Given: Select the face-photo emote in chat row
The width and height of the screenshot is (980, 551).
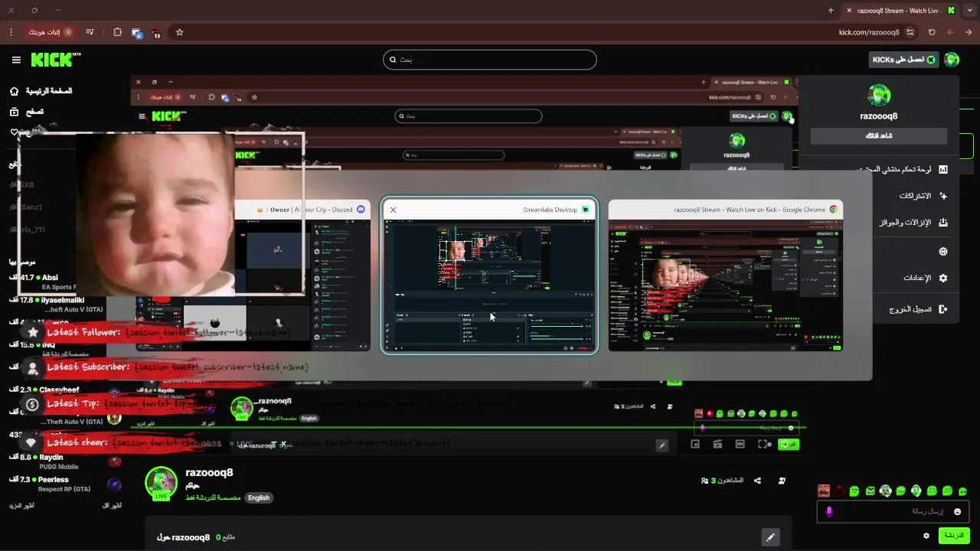Looking at the screenshot, I should coord(824,491).
